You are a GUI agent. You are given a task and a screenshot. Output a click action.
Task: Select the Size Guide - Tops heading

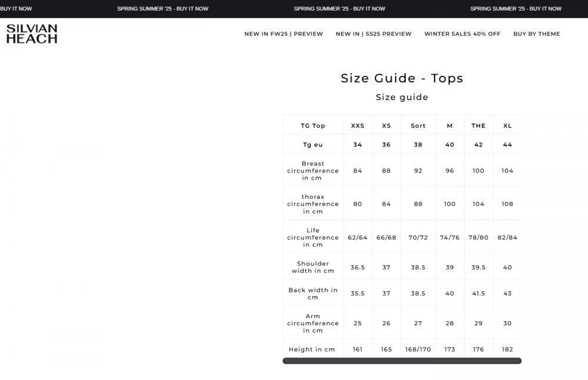tap(402, 78)
